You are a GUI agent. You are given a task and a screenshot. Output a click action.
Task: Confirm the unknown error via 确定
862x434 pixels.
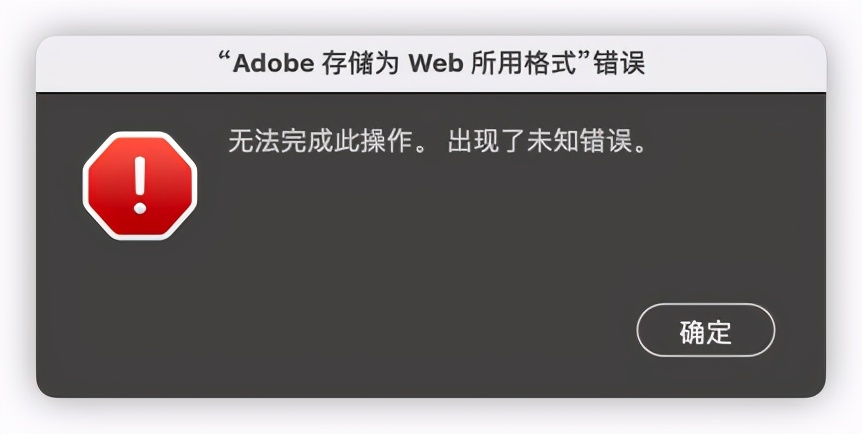tap(705, 331)
